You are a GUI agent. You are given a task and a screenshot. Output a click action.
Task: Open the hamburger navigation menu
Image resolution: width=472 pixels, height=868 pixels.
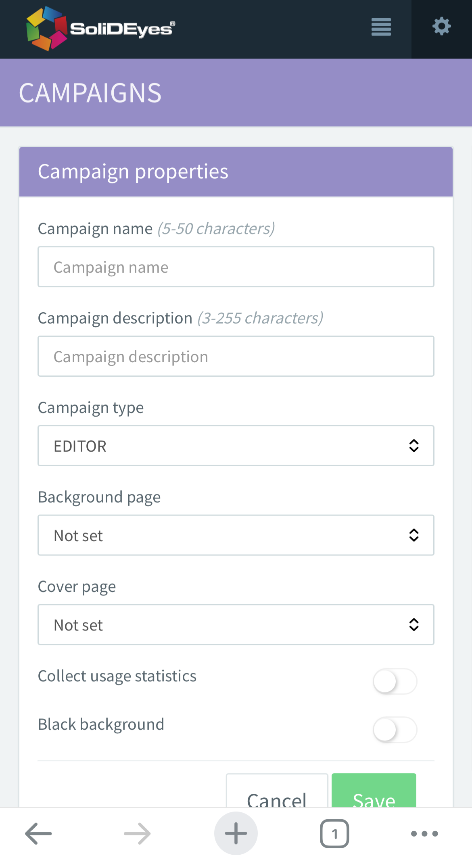click(381, 27)
